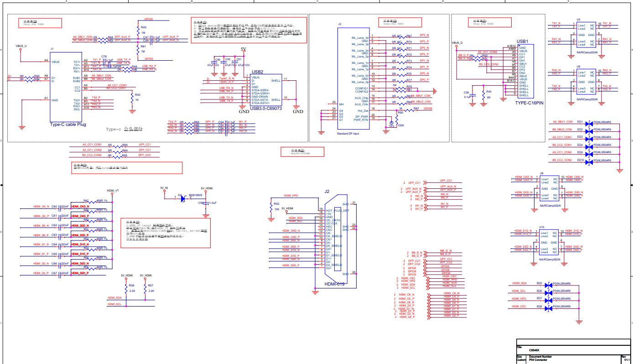The width and height of the screenshot is (633, 364).
Task: Click the ED1 TVS diode symbol
Action: (588, 123)
